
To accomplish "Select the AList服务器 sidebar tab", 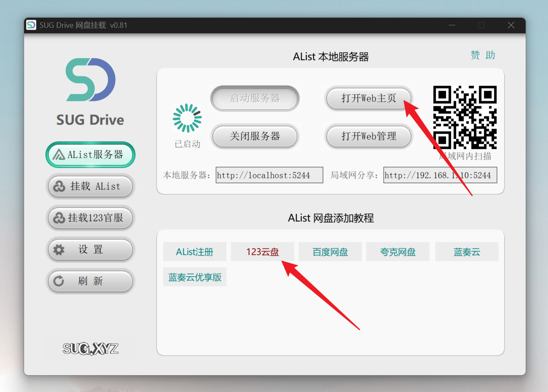I will pos(90,155).
